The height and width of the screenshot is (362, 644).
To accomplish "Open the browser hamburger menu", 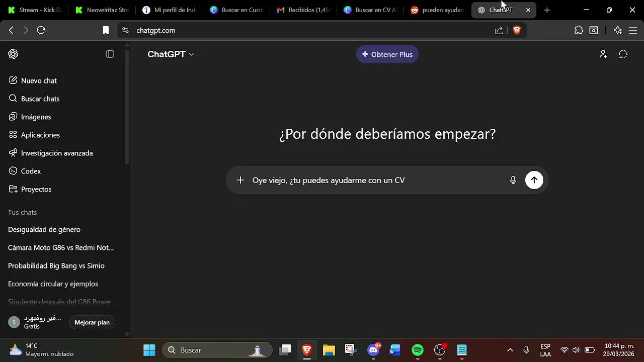I will tap(633, 30).
